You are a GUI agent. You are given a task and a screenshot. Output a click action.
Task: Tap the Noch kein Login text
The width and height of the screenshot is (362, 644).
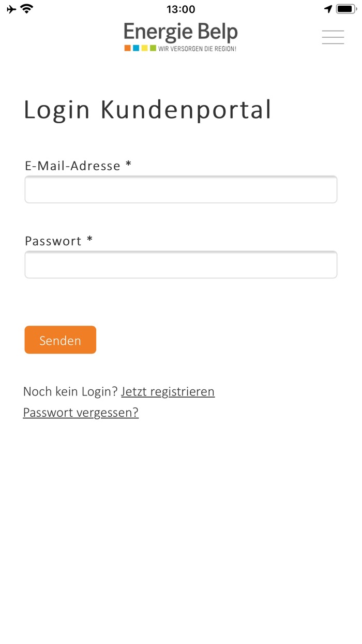[x=69, y=391]
